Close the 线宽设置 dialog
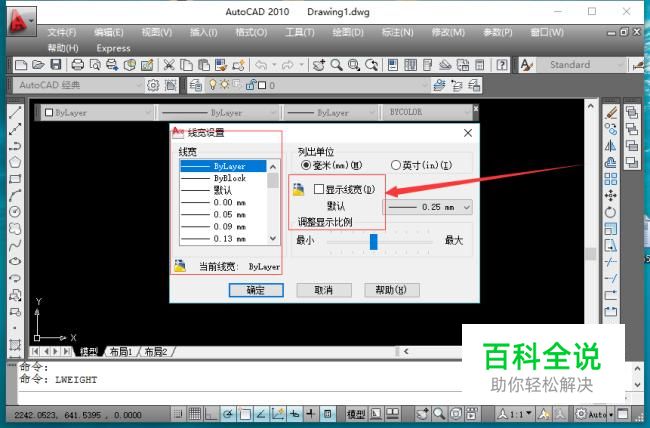This screenshot has height=428, width=650. pos(468,133)
